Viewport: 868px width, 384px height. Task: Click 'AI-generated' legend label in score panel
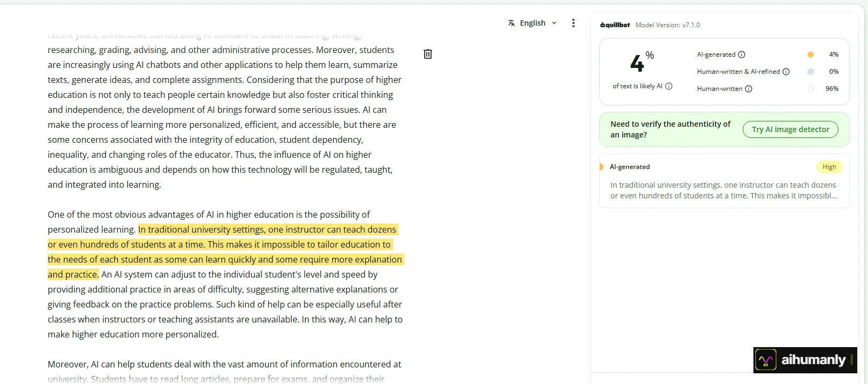(716, 55)
